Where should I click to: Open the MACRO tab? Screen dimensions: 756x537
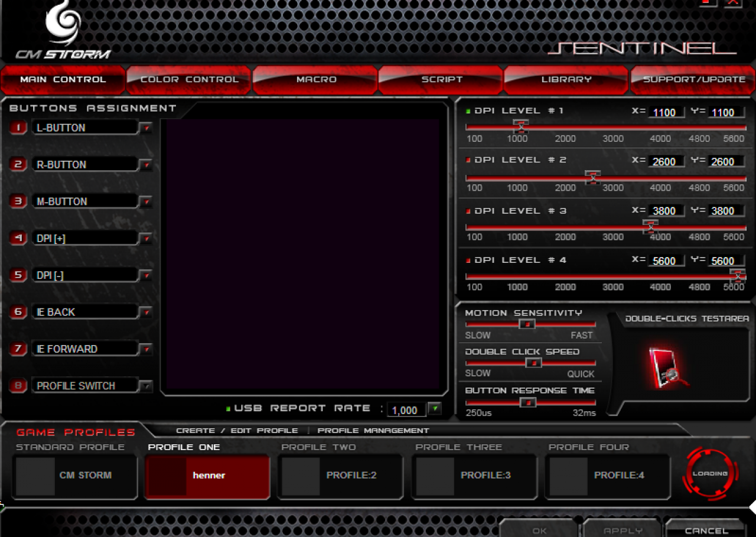click(x=315, y=80)
